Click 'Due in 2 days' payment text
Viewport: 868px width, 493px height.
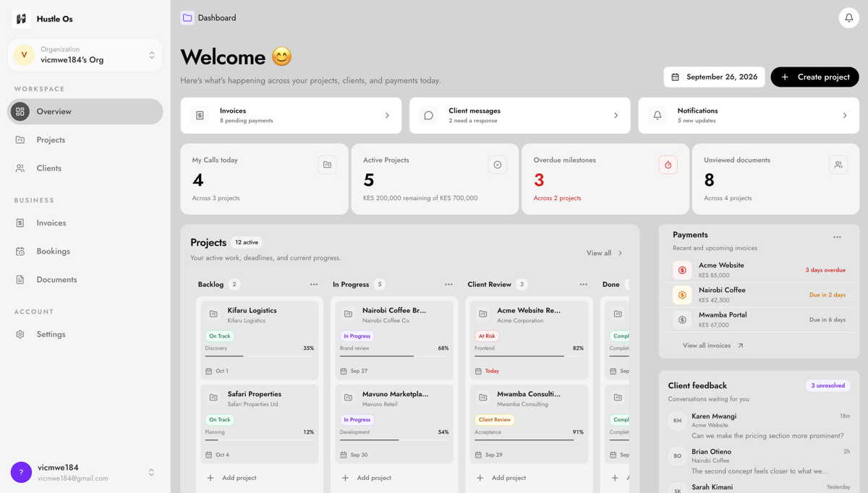pos(827,295)
